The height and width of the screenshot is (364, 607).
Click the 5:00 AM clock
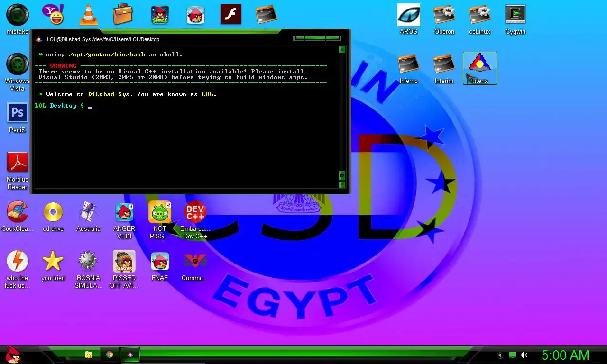click(x=565, y=355)
